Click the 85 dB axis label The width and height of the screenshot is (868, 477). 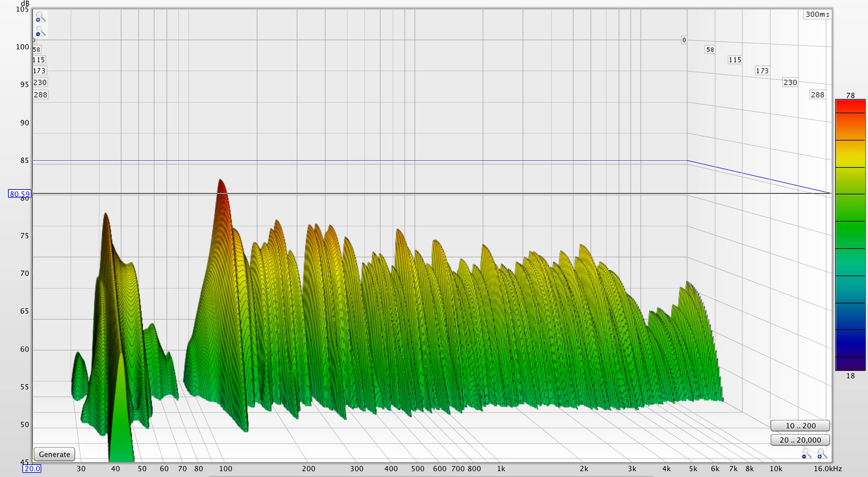point(24,160)
